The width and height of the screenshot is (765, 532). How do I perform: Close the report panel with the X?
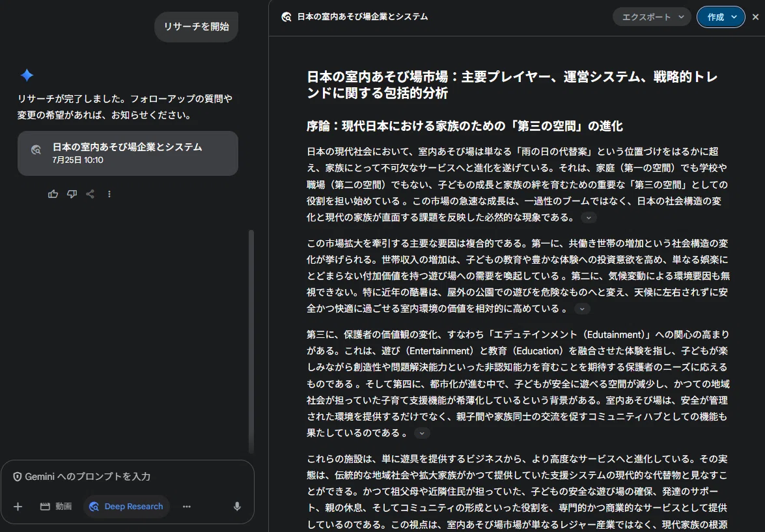tap(755, 17)
